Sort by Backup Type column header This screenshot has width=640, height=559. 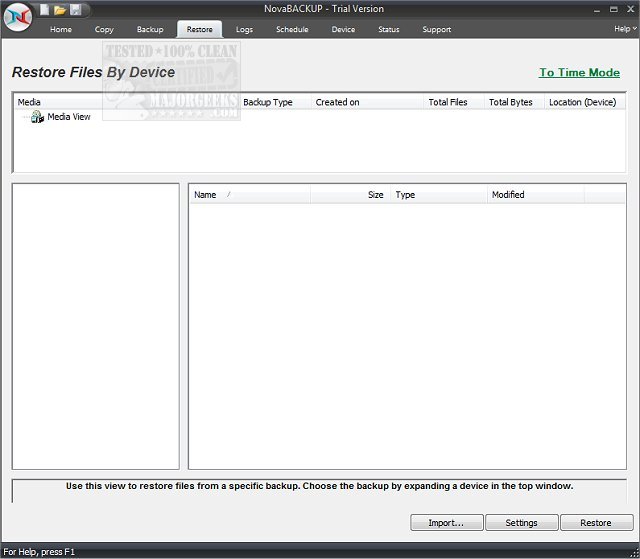(275, 102)
